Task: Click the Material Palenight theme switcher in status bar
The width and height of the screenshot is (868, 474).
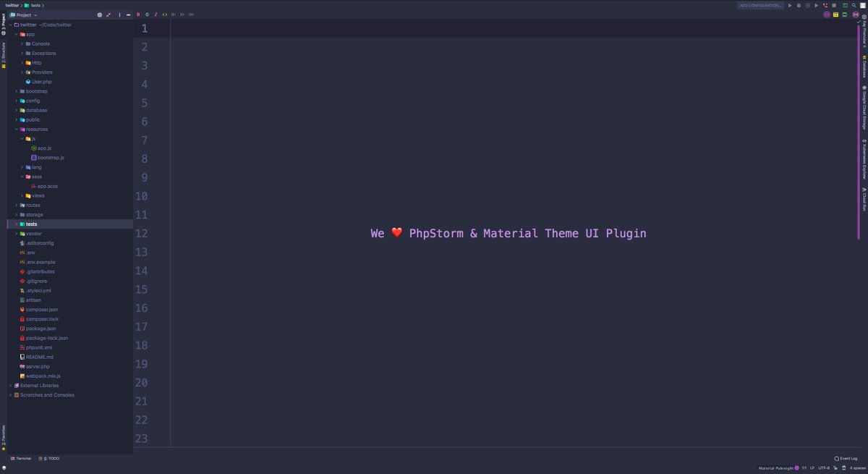Action: (778, 468)
